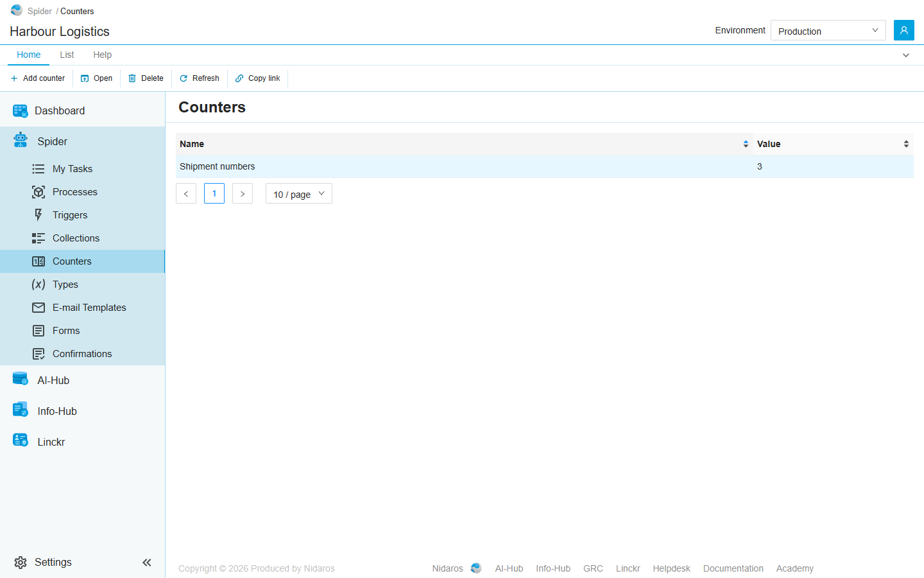This screenshot has width=924, height=578.
Task: Collapse the ribbon with chevron arrow
Action: coord(906,55)
